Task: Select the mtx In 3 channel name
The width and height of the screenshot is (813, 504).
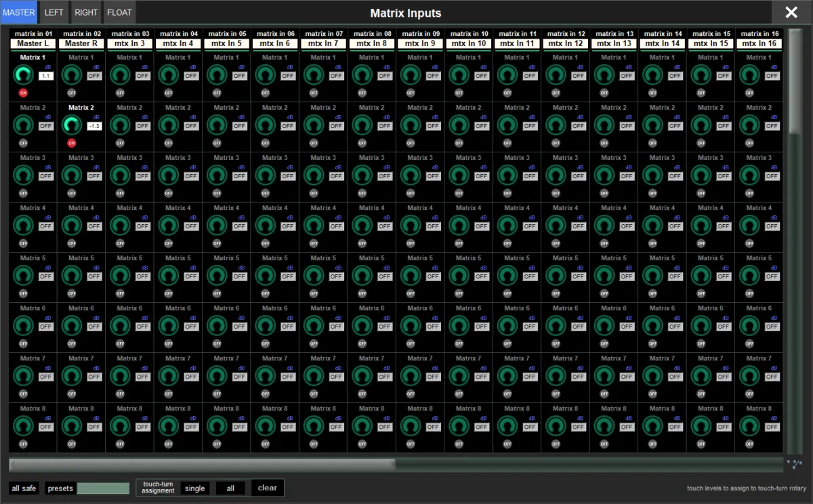Action: click(129, 43)
